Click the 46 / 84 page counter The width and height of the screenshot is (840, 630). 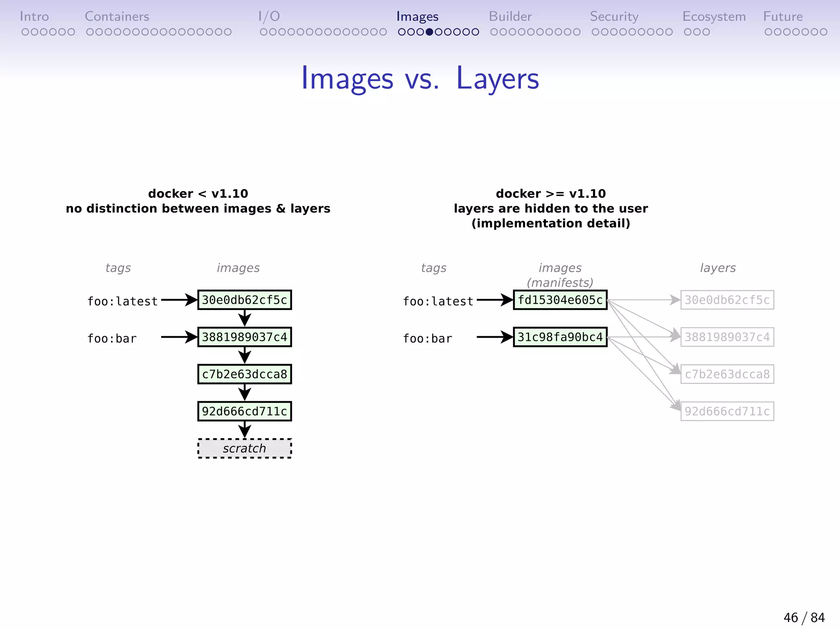[803, 617]
